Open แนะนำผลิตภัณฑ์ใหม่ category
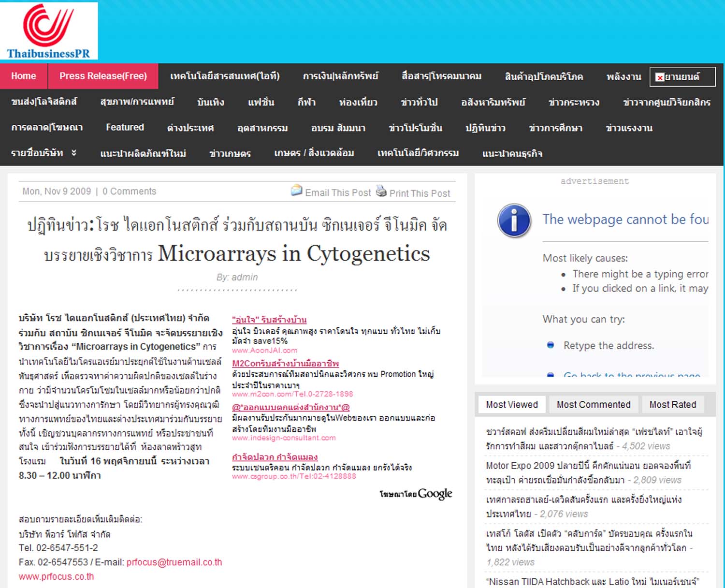This screenshot has width=725, height=588. 143,153
